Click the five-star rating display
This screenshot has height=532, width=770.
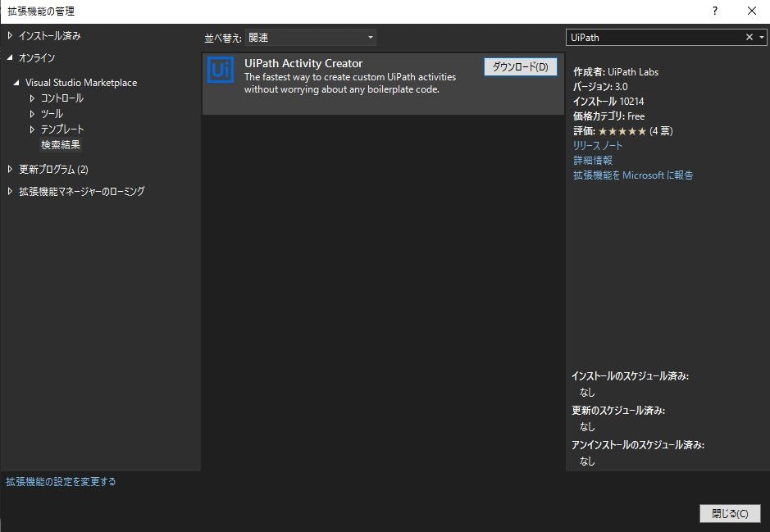point(622,131)
